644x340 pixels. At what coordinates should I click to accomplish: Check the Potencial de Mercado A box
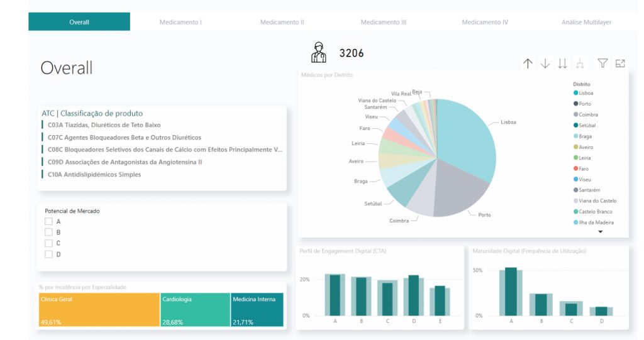[x=48, y=222]
